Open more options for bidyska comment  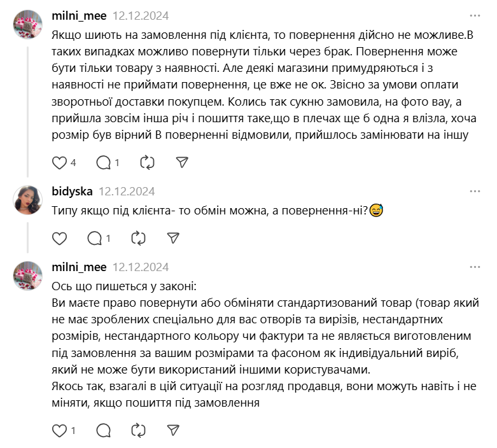[x=475, y=191]
